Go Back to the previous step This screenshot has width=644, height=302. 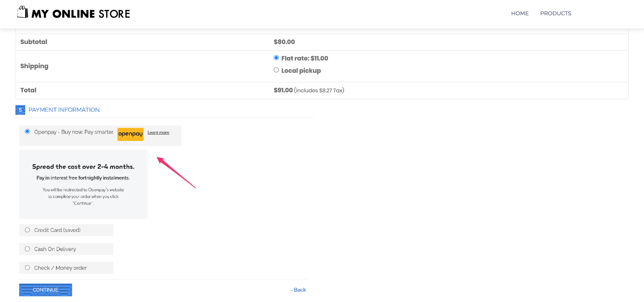coord(298,290)
